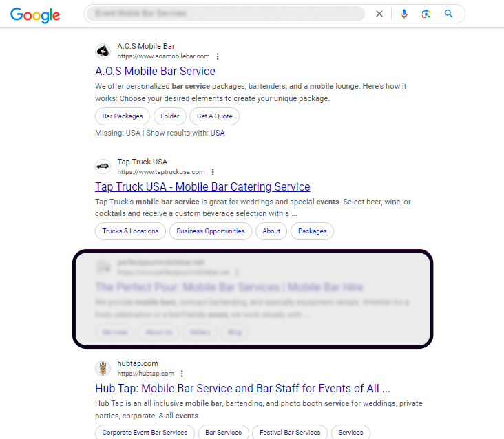
Task: Open more options for Tap Truck USA result
Action: click(213, 172)
